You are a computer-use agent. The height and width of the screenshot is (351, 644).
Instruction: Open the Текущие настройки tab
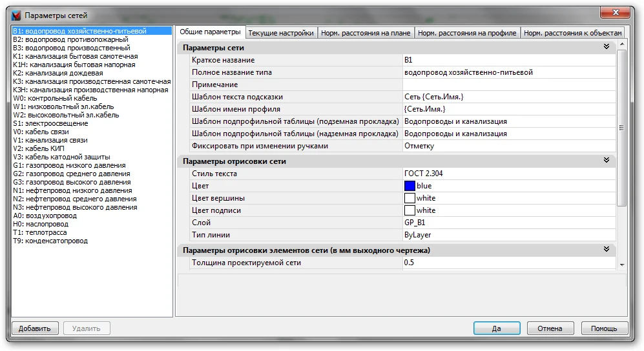click(x=281, y=33)
